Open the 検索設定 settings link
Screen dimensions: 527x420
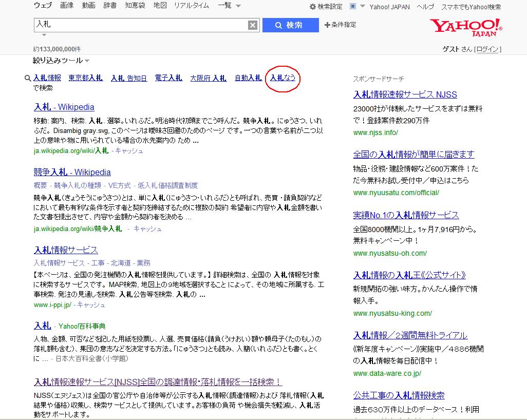coord(330,7)
